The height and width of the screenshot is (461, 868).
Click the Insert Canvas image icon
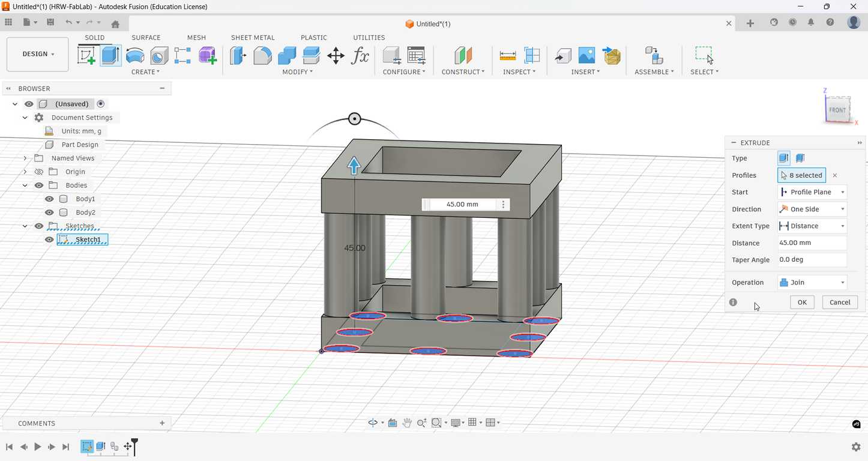tap(586, 56)
